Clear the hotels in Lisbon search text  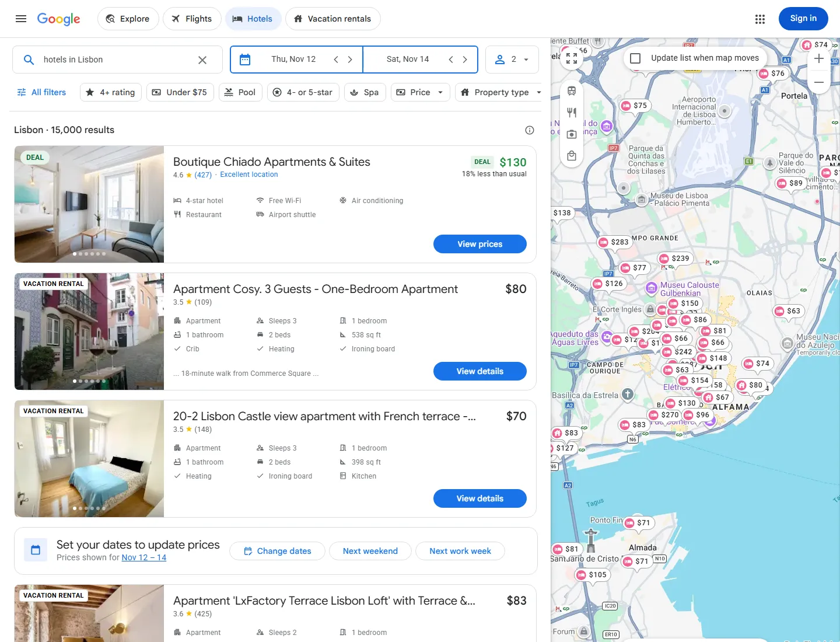202,60
